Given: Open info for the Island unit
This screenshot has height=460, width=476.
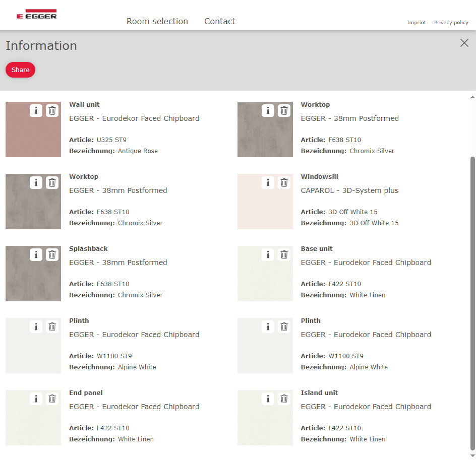Looking at the screenshot, I should [x=268, y=399].
